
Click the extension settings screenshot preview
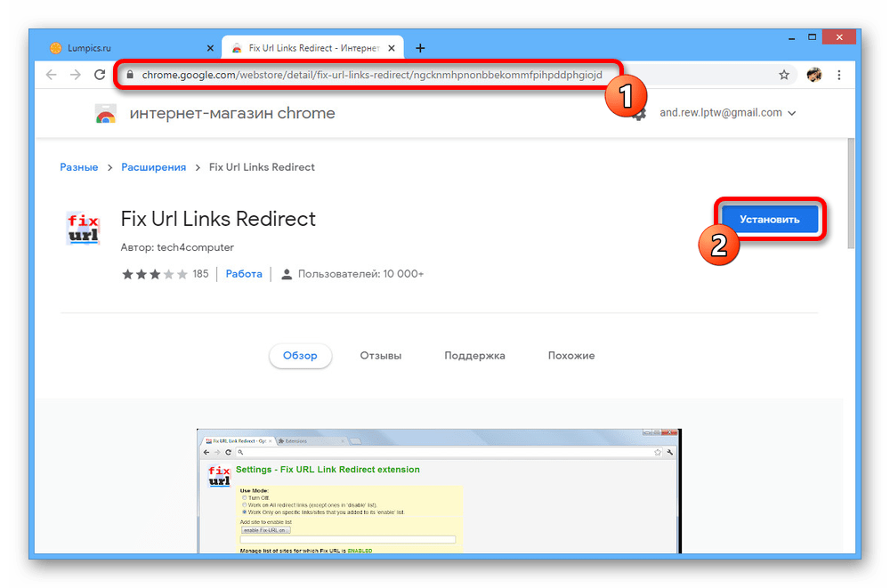click(439, 491)
